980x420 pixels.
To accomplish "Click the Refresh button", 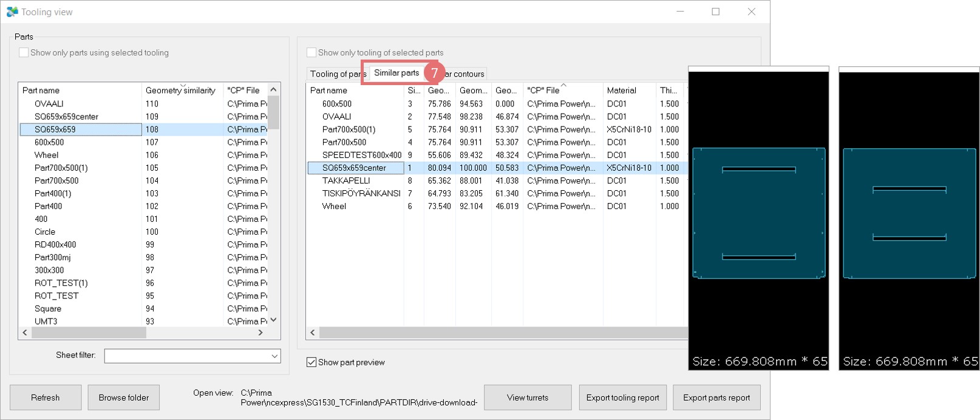I will point(46,398).
